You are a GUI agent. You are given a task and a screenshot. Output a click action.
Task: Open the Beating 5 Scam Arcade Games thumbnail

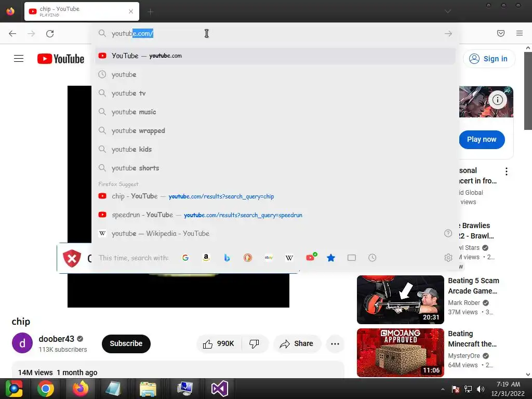pos(401,300)
